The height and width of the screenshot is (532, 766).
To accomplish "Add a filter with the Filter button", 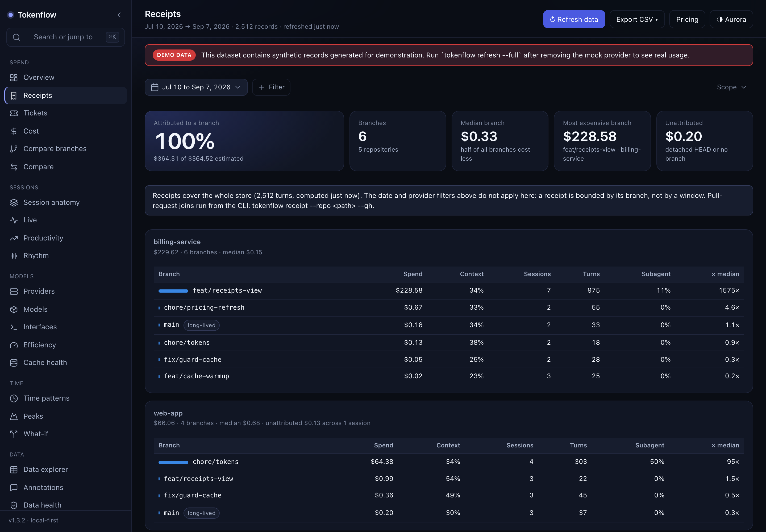I will 271,87.
